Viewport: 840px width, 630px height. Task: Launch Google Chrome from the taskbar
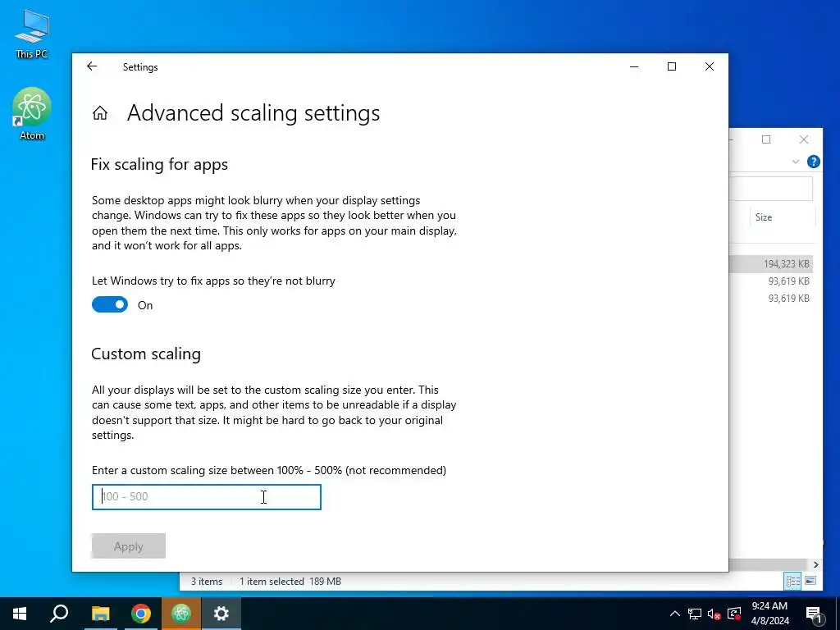[x=141, y=614]
